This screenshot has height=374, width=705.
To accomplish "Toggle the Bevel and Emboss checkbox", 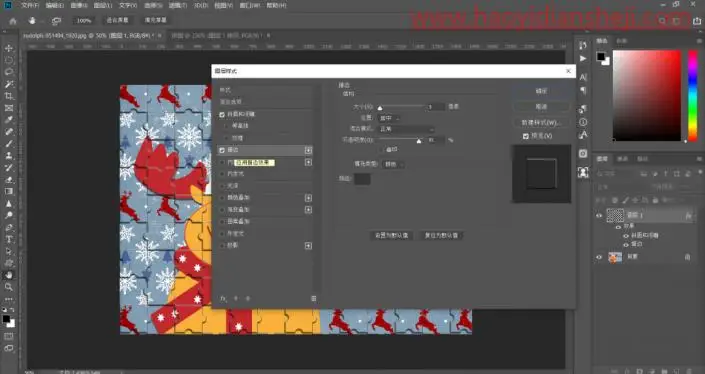I will [222, 115].
